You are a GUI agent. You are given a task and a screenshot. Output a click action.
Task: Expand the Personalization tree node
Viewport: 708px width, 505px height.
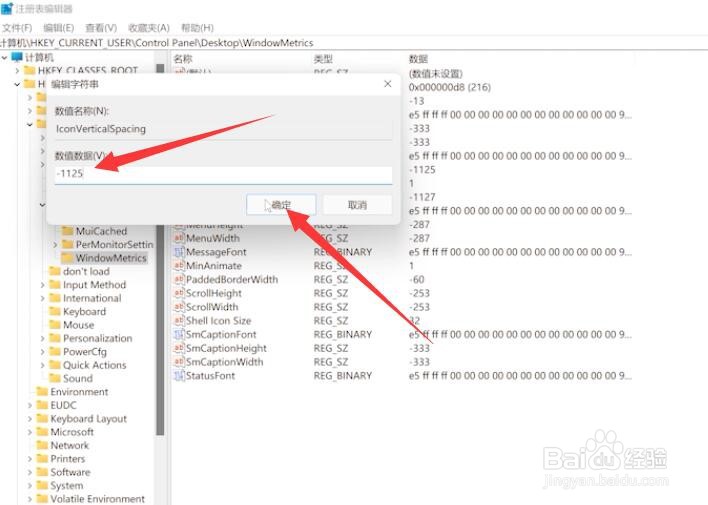tap(42, 338)
